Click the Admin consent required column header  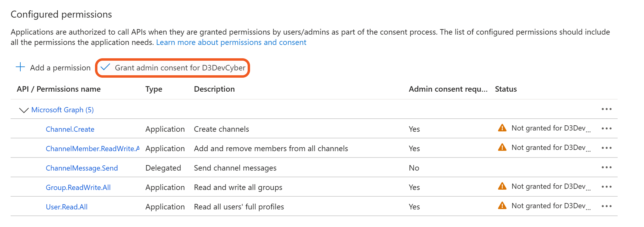(448, 89)
